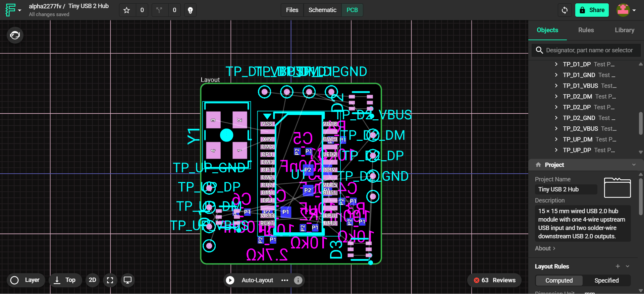Open the Auto-Layout info icon
Screen dimensions: 644x294
click(x=298, y=280)
